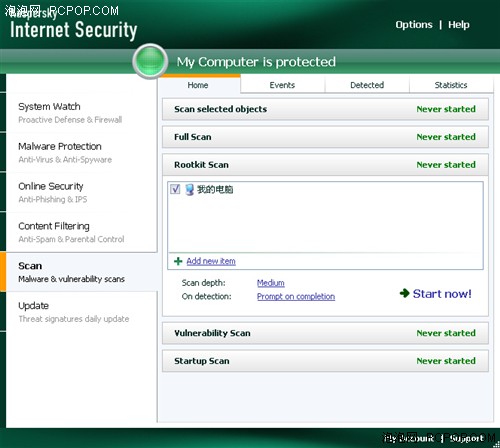Open the Statistics tab
The height and width of the screenshot is (448, 500).
point(451,85)
